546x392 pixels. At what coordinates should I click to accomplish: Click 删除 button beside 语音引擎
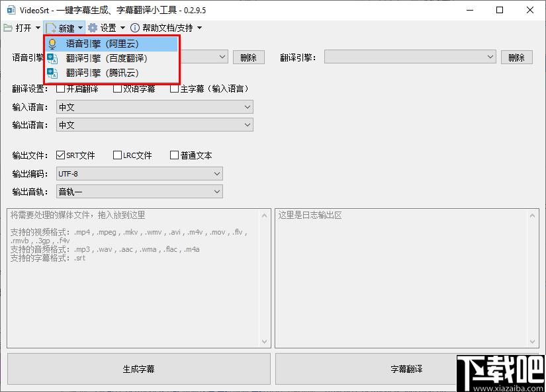point(249,58)
